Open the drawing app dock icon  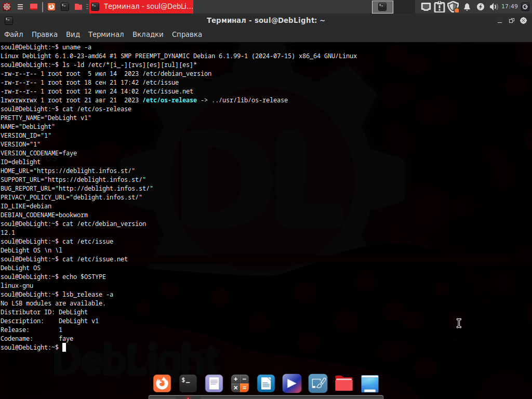[318, 383]
